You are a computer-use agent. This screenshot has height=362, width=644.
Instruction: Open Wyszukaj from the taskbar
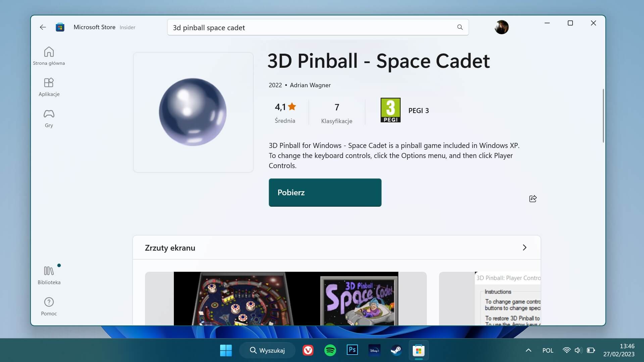point(267,350)
